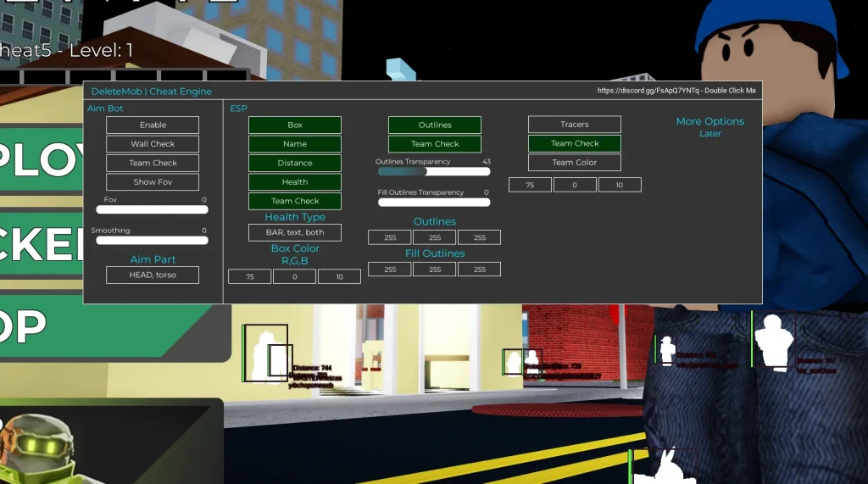Click the Box Color R,G,B label
This screenshot has width=868, height=484.
click(x=295, y=254)
